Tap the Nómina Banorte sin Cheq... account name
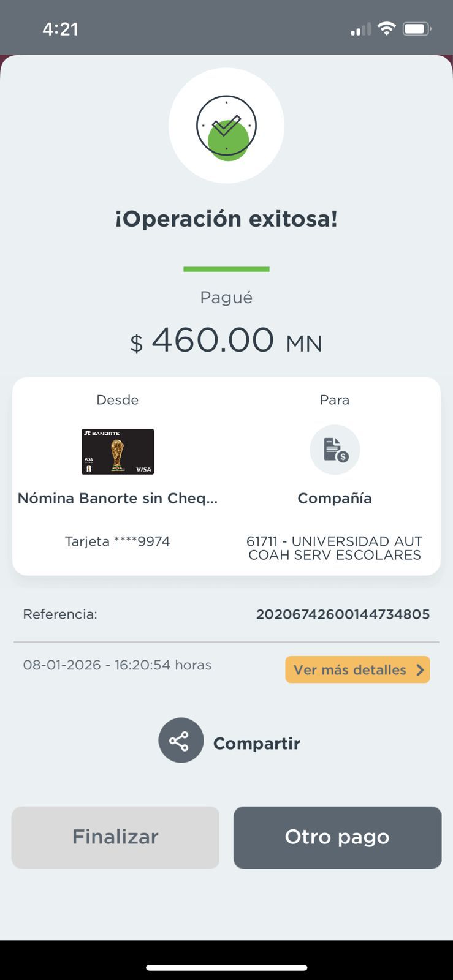Image resolution: width=453 pixels, height=980 pixels. coord(118,498)
